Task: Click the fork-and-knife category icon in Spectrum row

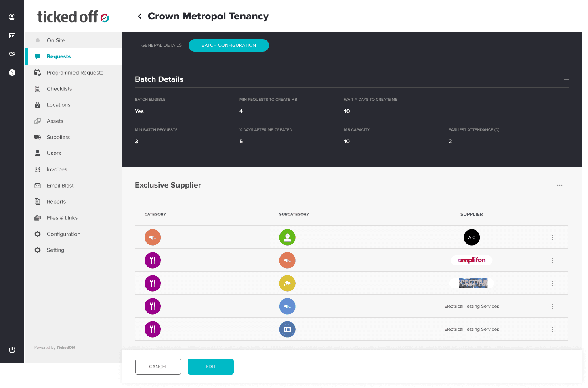Action: 153,283
